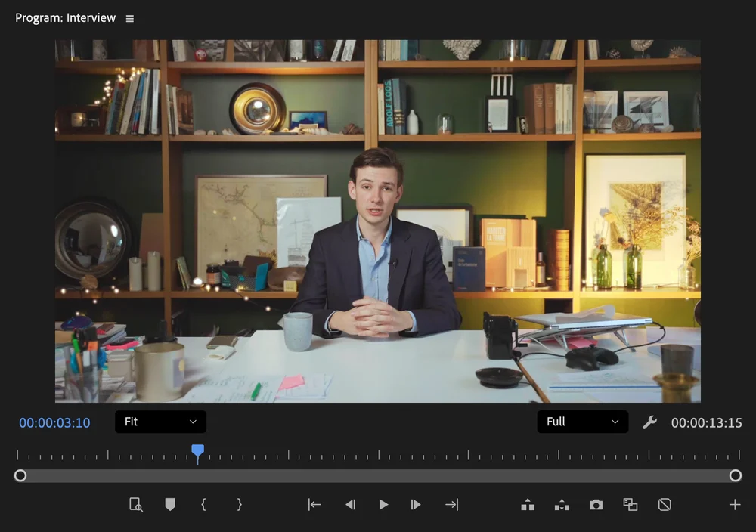Add a marker with the shield icon
756x532 pixels.
(169, 505)
